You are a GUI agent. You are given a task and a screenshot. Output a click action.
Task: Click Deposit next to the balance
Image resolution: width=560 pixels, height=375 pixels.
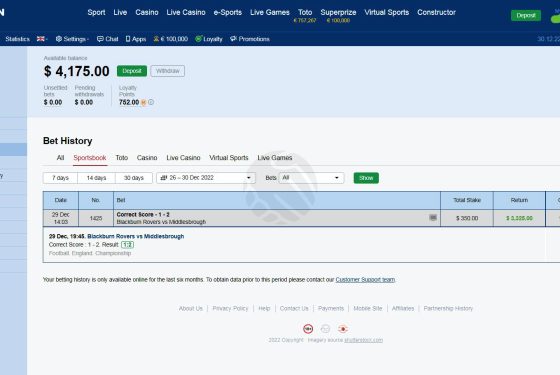pyautogui.click(x=132, y=71)
